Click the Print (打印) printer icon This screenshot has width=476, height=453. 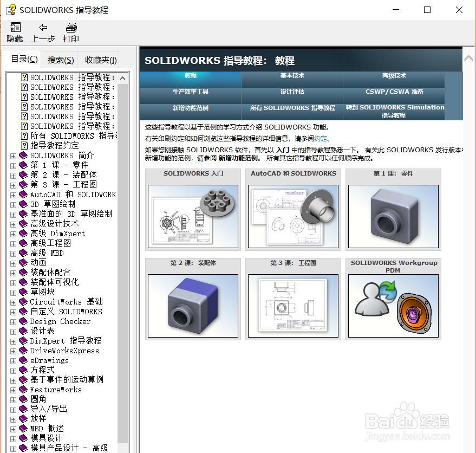pyautogui.click(x=71, y=28)
